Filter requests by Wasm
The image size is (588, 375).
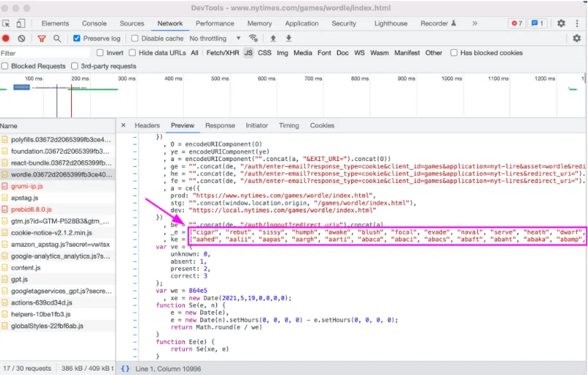click(x=380, y=53)
